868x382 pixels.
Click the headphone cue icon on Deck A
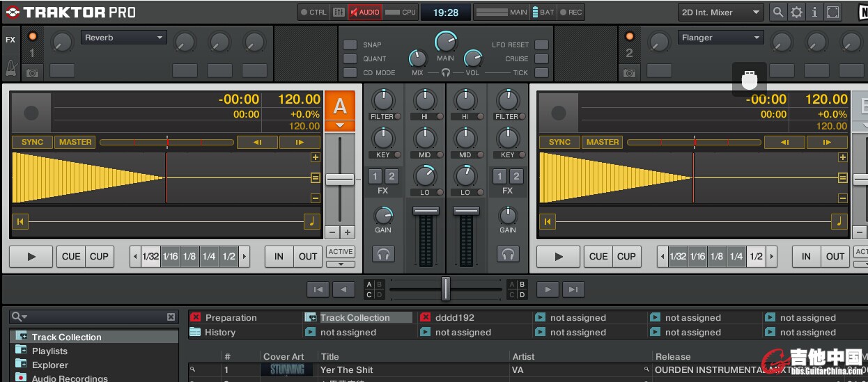point(383,255)
